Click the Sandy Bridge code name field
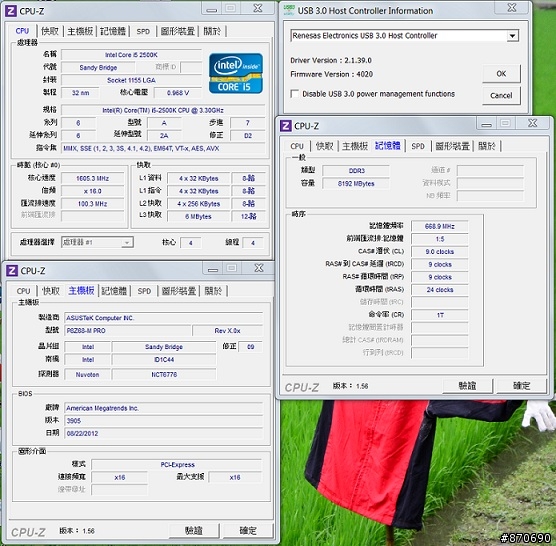556x546 pixels. coord(98,68)
